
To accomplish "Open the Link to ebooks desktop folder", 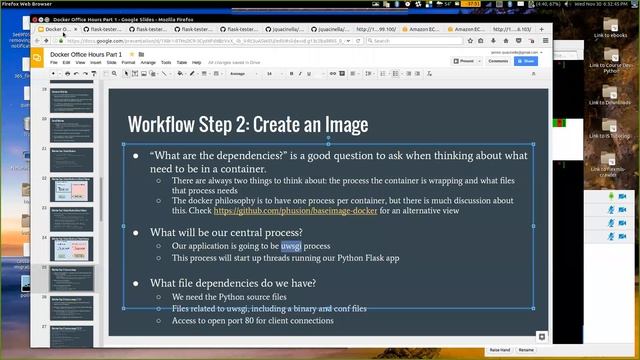I will pos(610,27).
